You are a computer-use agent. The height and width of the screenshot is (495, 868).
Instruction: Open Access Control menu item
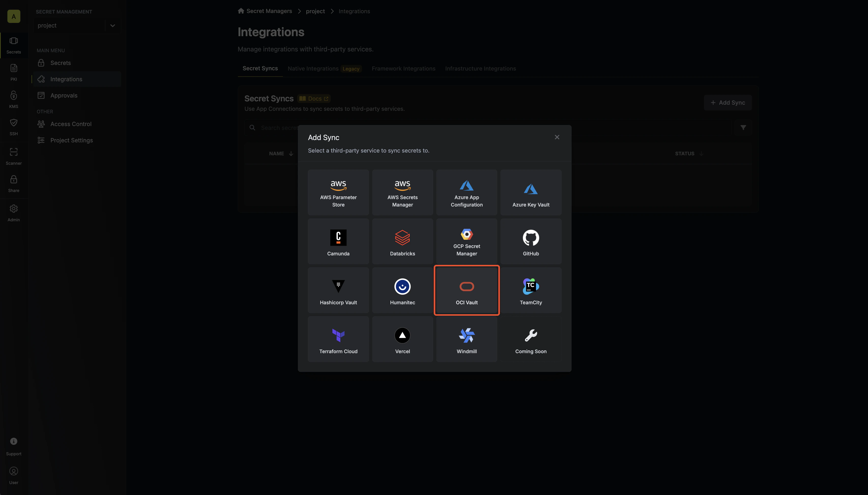coord(77,124)
